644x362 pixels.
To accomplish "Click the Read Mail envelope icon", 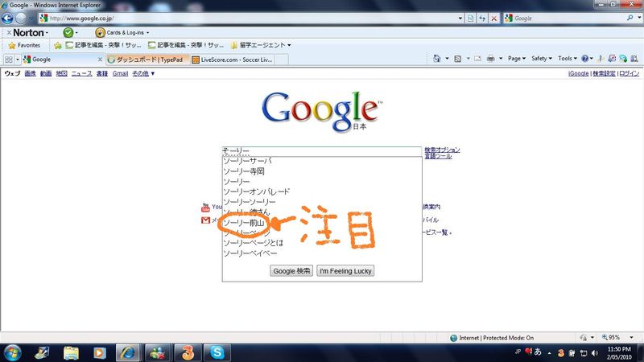I will [477, 59].
